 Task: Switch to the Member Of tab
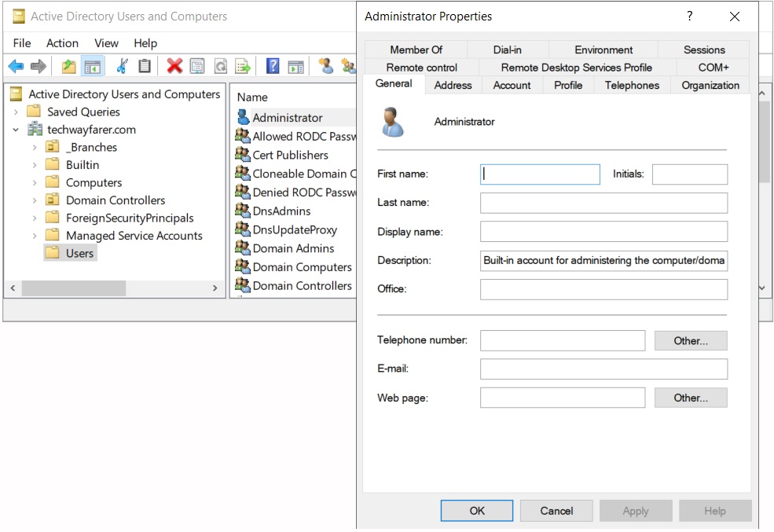pos(416,50)
